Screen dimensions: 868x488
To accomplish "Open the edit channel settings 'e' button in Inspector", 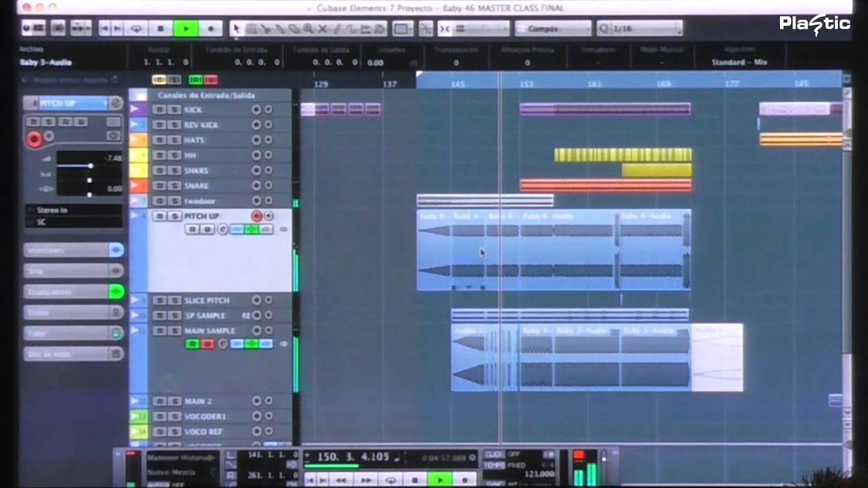I will point(116,103).
